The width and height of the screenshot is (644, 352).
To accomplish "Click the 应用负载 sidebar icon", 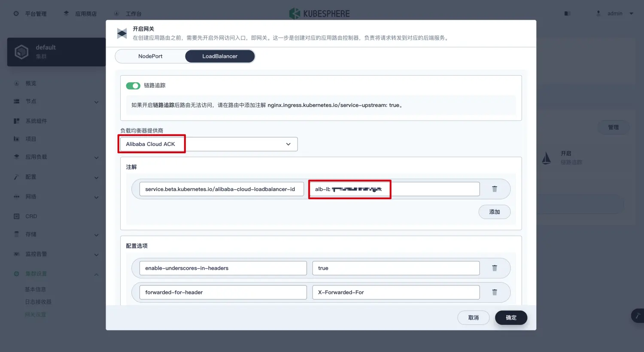I will (17, 157).
